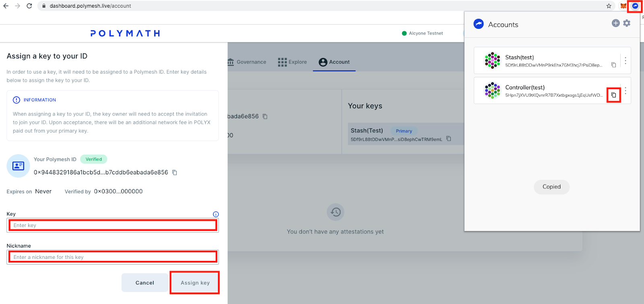Click the browser back arrow

(6, 6)
